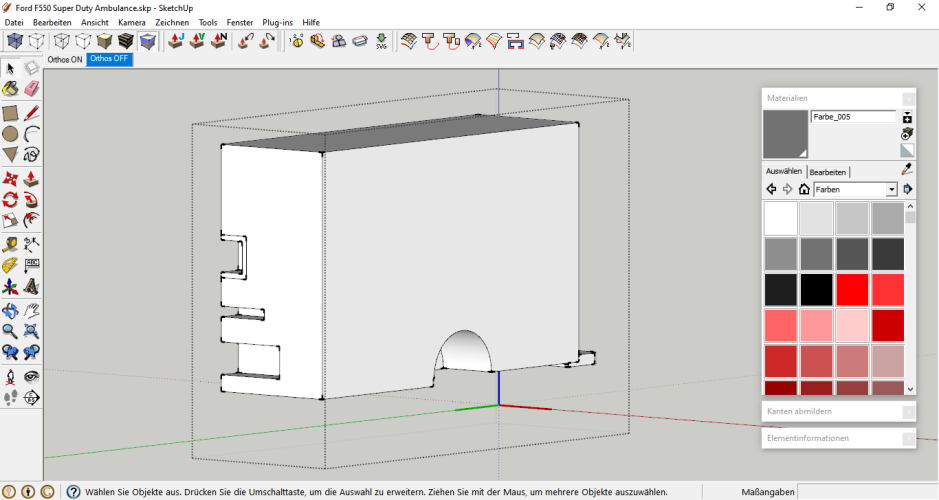Activate the Walk footprints tool
The width and height of the screenshot is (939, 500).
[10, 397]
